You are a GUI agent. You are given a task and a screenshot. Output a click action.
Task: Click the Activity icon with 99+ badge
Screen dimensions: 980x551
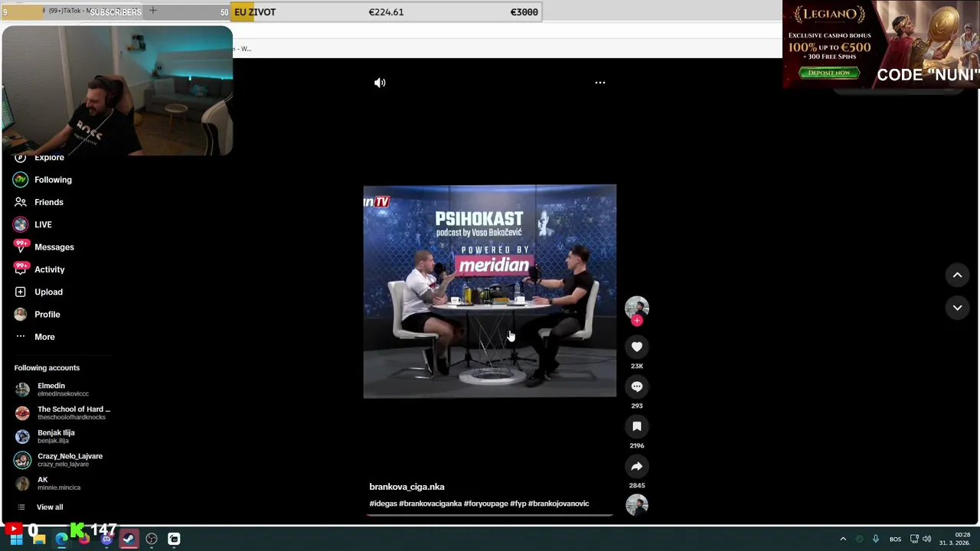21,269
